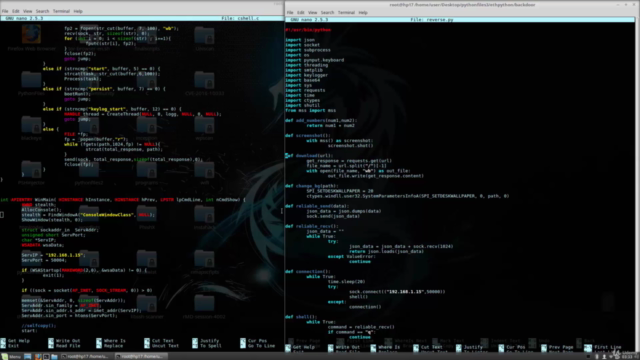The image size is (640, 360).
Task: Click 'ServPort = 50004;' line in cshell.c
Action: (x=44, y=260)
